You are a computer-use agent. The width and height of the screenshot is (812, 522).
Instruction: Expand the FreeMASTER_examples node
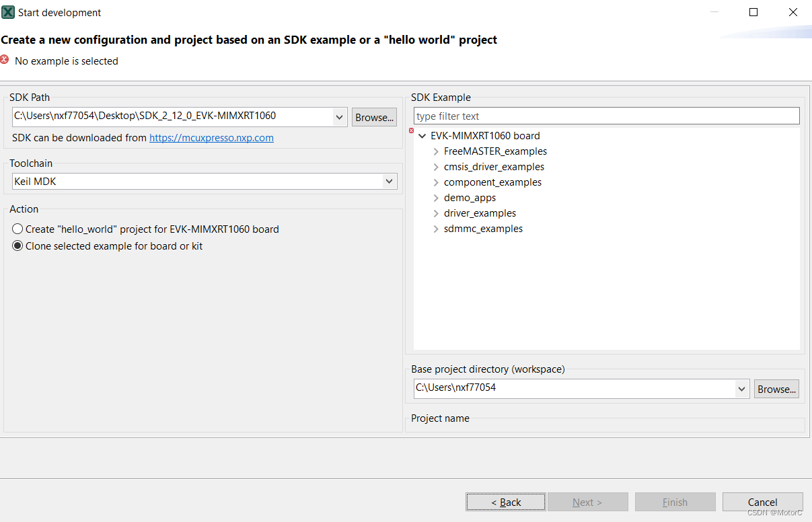[x=436, y=151]
